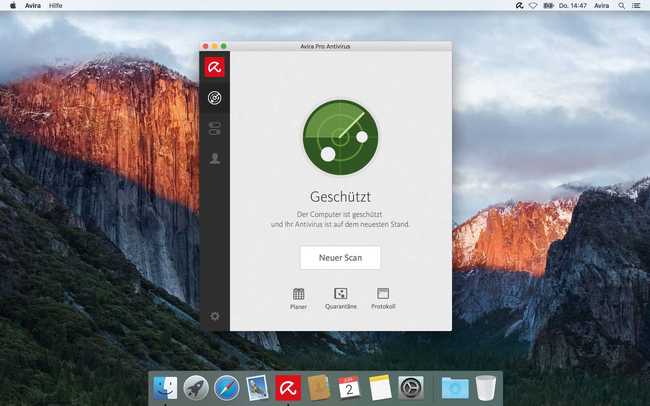This screenshot has width=650, height=406.
Task: Open the blue folder in the Dock
Action: [x=455, y=388]
